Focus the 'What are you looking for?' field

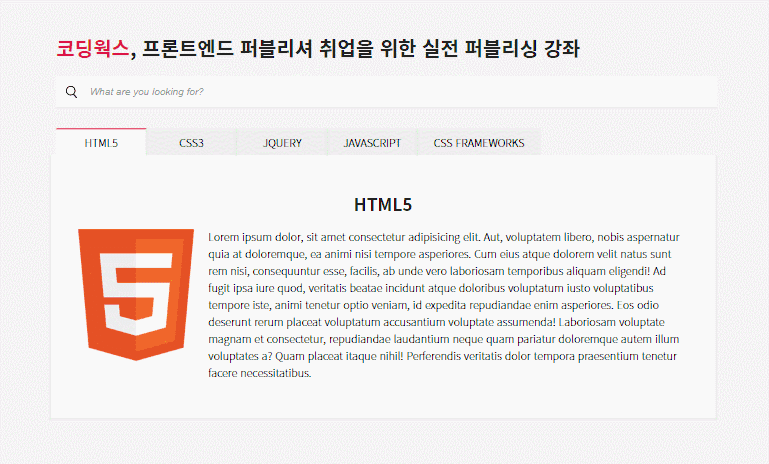(x=386, y=92)
